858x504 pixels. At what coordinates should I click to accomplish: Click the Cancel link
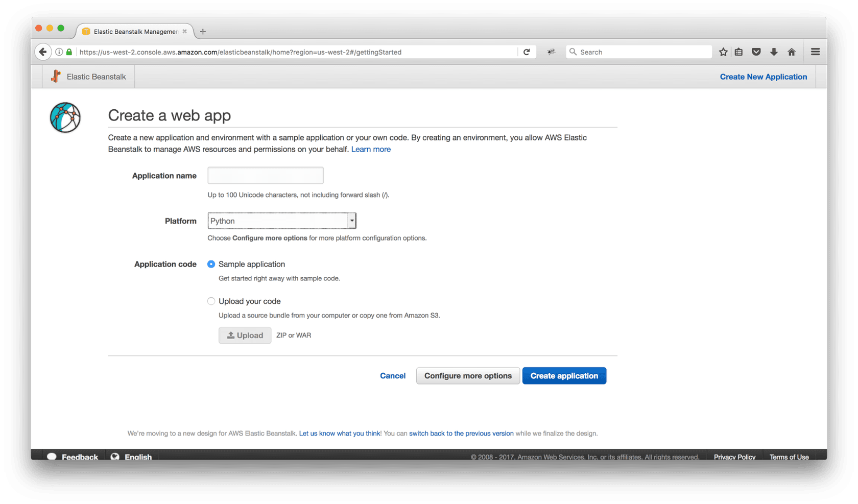[x=393, y=376]
